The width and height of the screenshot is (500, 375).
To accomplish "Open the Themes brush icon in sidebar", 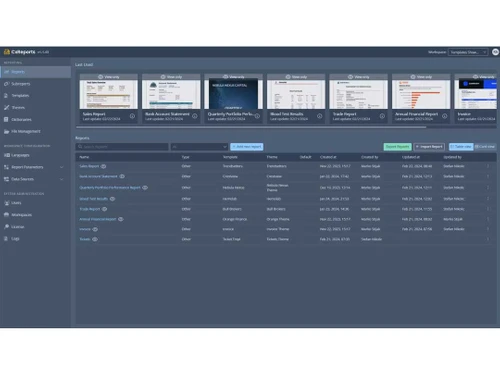I will pyautogui.click(x=6, y=107).
